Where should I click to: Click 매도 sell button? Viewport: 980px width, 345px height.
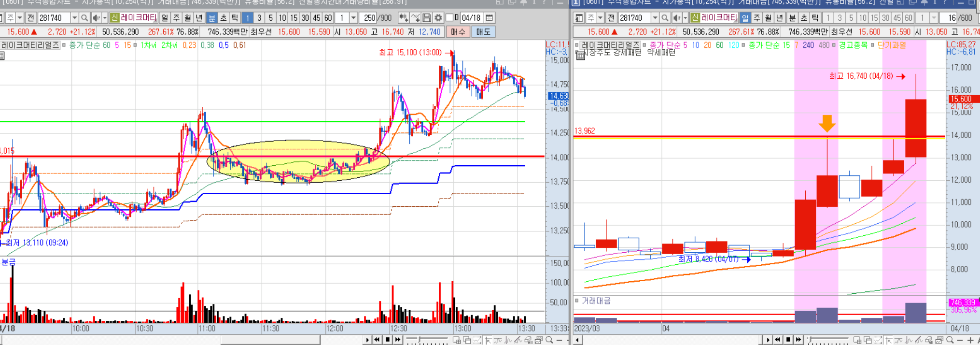click(483, 32)
